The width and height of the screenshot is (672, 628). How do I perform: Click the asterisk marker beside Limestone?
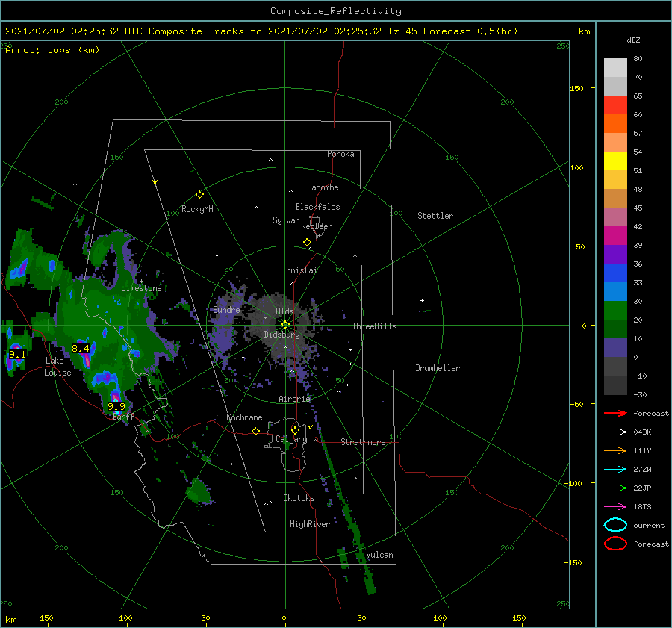pos(141,282)
